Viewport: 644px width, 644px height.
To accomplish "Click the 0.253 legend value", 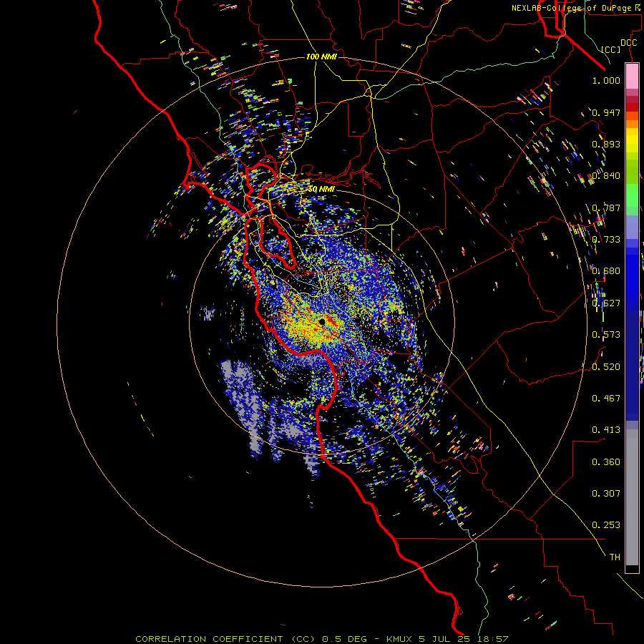I will (606, 525).
